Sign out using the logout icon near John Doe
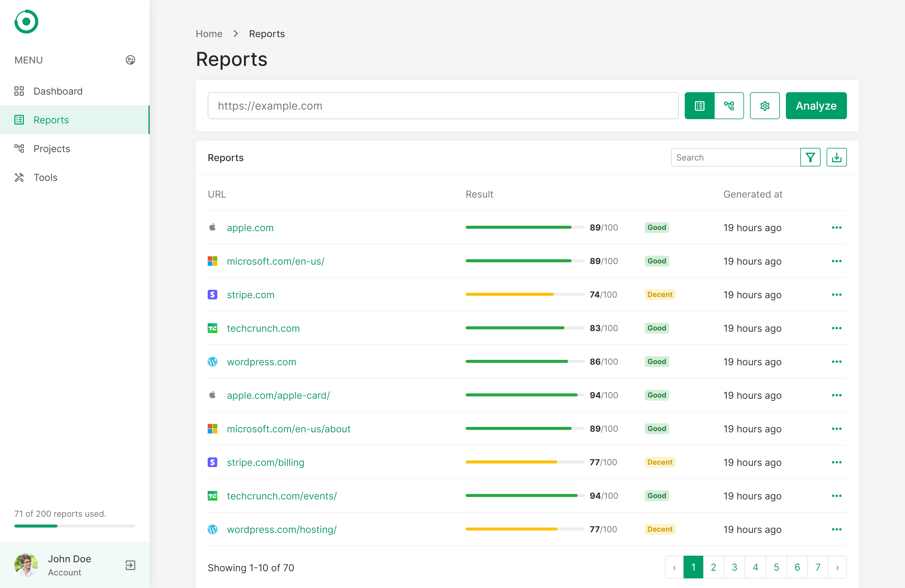Viewport: 905px width, 588px height. [130, 565]
